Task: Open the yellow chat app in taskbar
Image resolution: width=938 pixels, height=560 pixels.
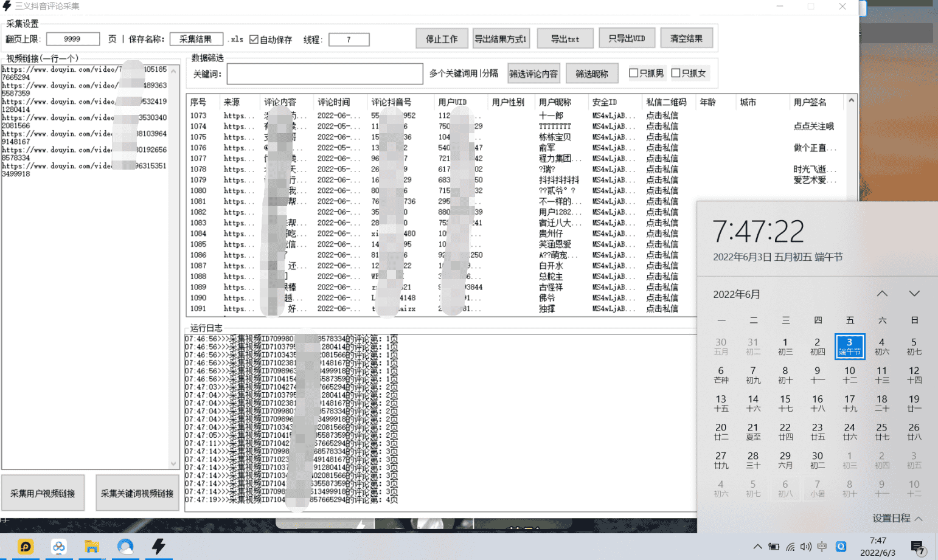Action: [26, 547]
